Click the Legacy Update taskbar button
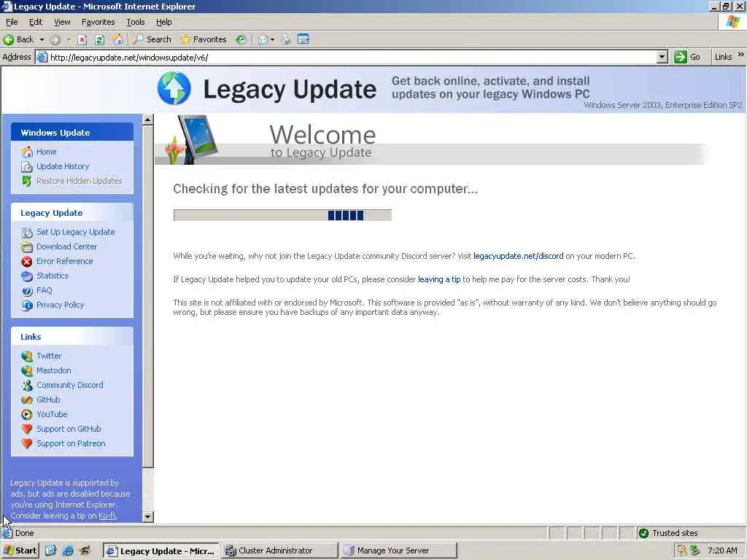 [161, 551]
